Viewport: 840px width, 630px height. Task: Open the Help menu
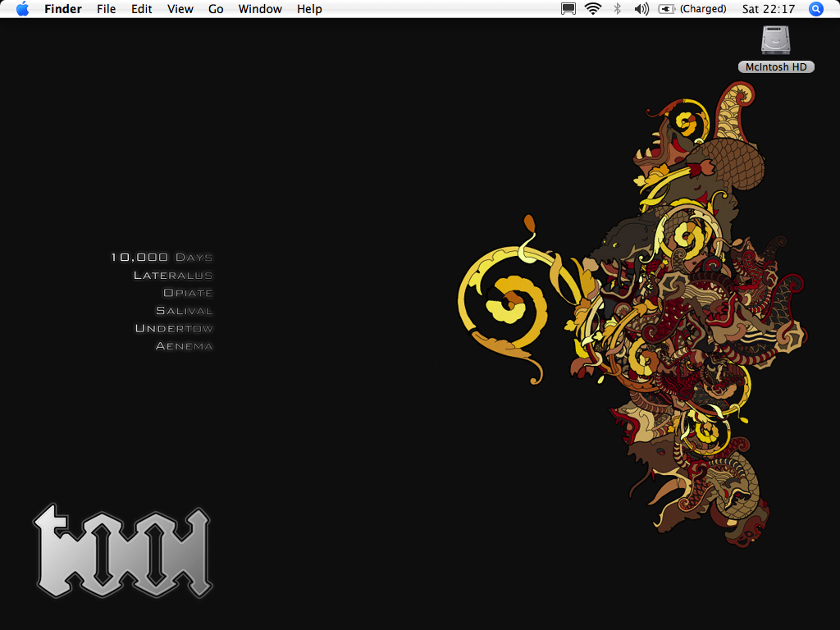[x=309, y=9]
